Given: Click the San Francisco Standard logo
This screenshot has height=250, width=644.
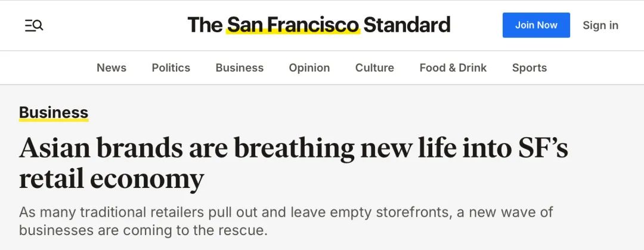Looking at the screenshot, I should coord(318,24).
